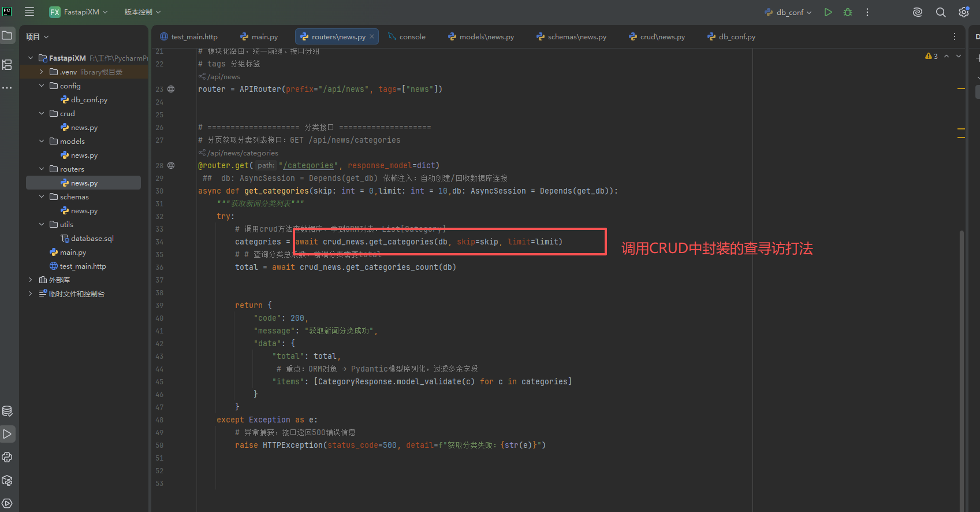
Task: Expand 临时文件和控制台 node
Action: [31, 294]
